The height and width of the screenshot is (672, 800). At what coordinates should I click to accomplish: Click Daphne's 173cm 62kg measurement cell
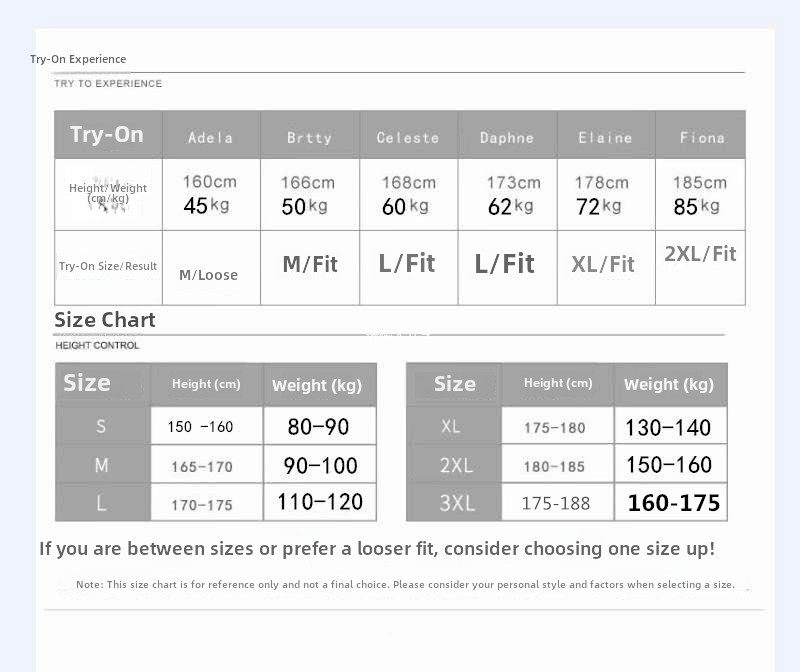(507, 194)
